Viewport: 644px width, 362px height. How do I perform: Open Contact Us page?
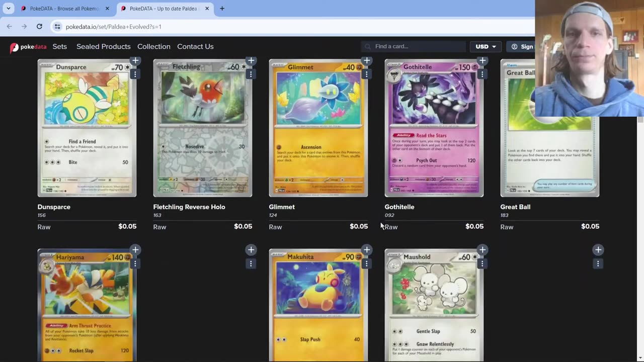pyautogui.click(x=195, y=46)
